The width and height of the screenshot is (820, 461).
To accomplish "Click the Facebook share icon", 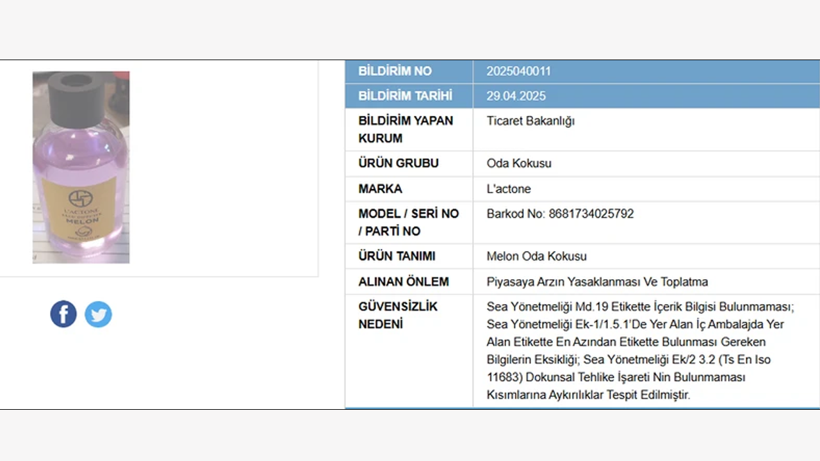I will 63,314.
